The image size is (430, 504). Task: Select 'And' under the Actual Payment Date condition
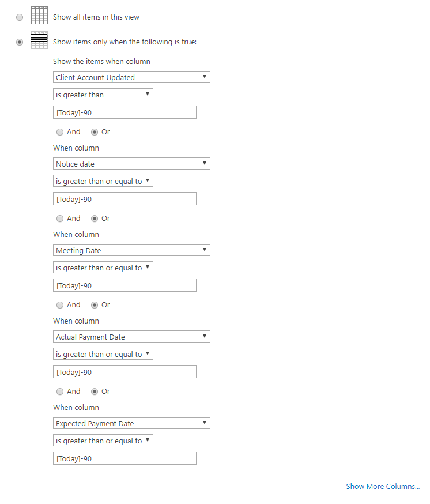(60, 392)
